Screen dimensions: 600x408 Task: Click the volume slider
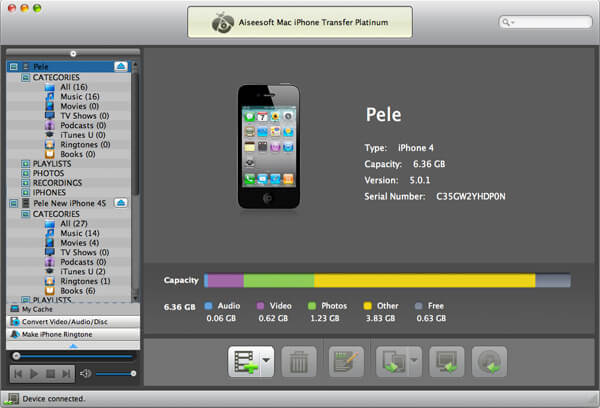(x=116, y=373)
